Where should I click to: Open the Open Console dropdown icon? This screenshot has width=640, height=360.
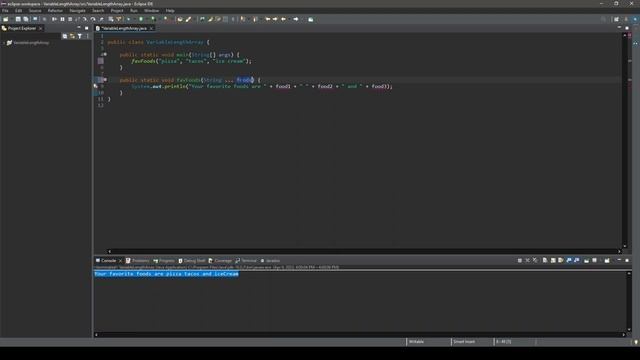click(607, 260)
